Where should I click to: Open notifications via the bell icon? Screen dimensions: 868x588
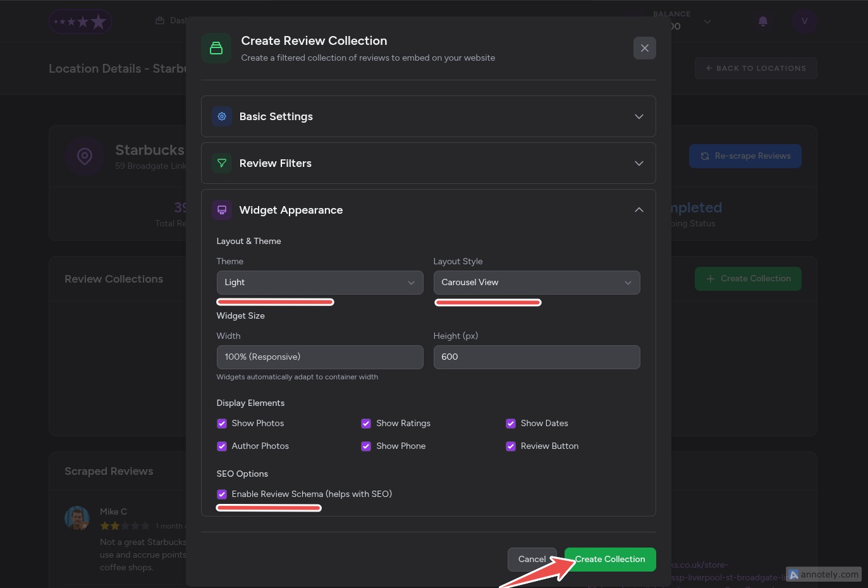click(x=762, y=21)
